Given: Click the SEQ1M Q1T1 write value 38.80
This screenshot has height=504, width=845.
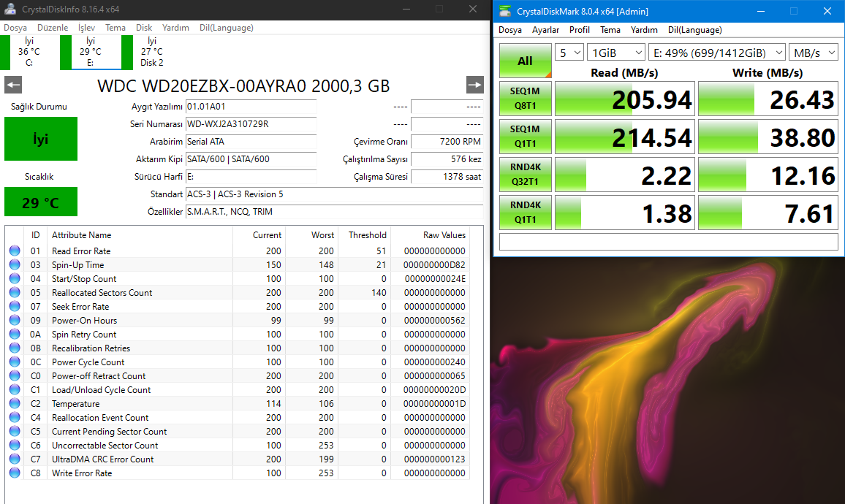Looking at the screenshot, I should [x=768, y=137].
